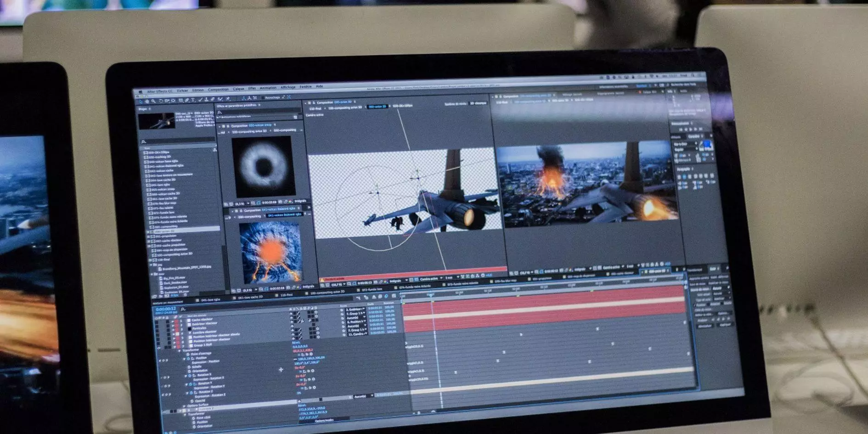Click the Puppet Pin tool
Image resolution: width=868 pixels, height=434 pixels.
228,99
